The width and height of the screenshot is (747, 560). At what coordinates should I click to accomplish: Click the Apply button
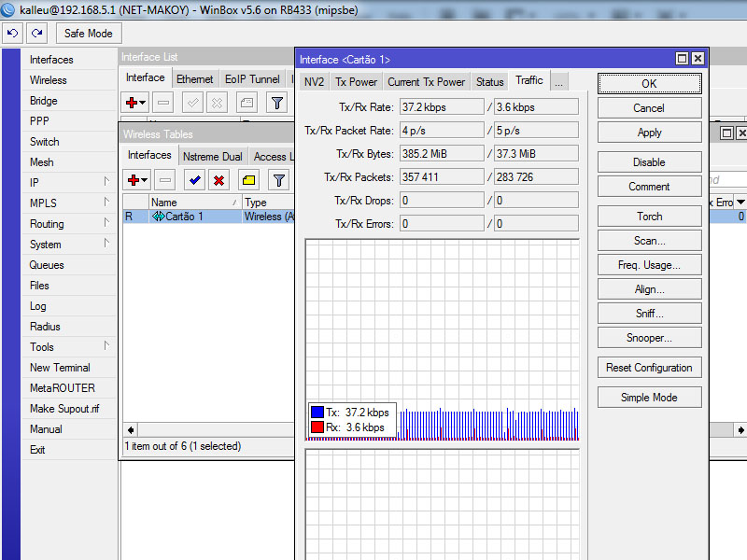649,133
